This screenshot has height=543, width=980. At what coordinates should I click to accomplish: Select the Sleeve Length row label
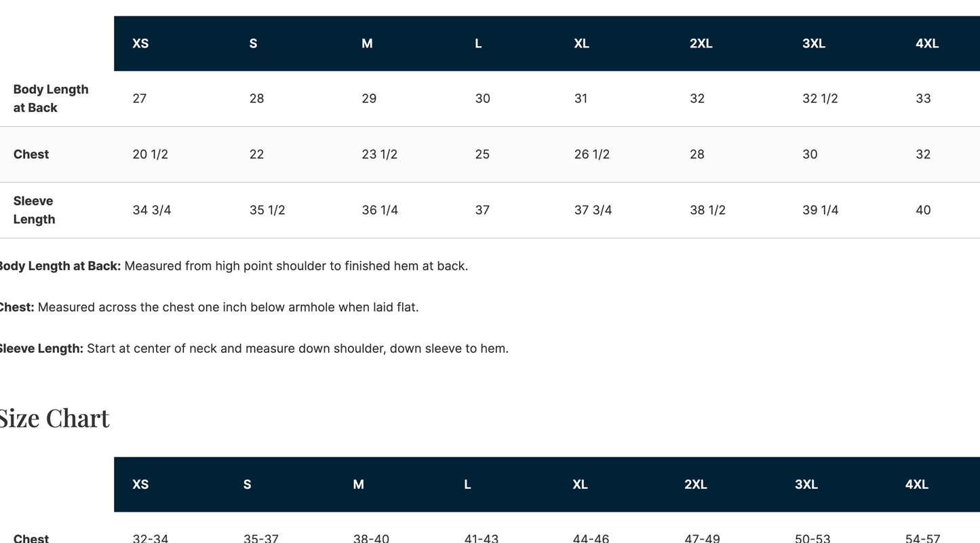click(35, 210)
